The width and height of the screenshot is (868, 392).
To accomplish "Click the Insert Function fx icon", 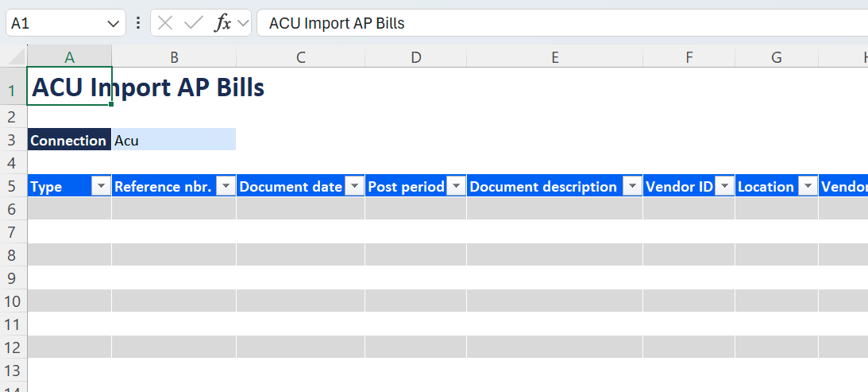I will tap(223, 23).
